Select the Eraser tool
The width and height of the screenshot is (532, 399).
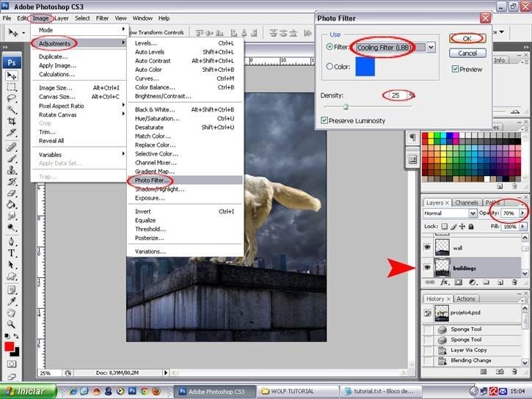click(12, 193)
